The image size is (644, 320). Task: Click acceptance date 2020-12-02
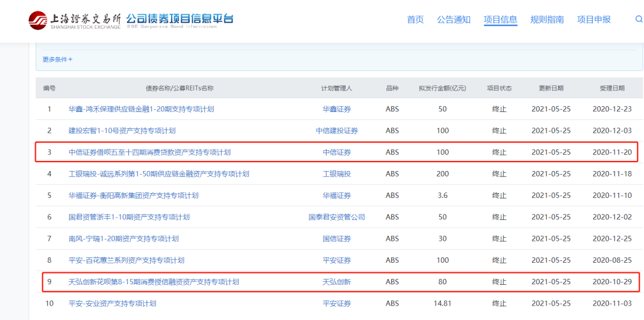[612, 217]
